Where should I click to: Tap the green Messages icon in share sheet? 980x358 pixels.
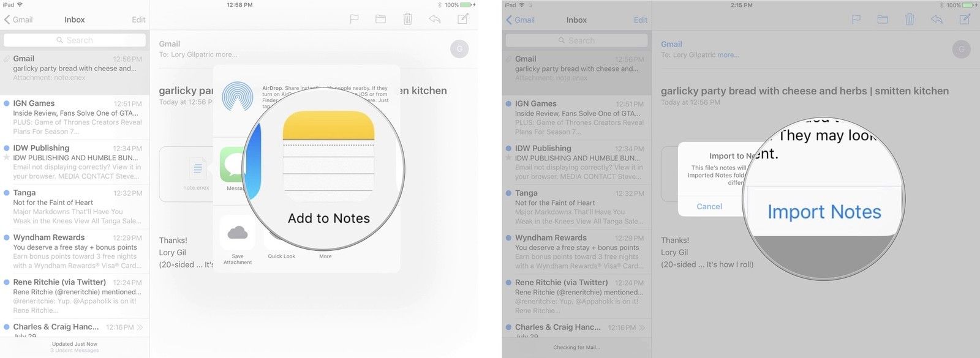pos(233,164)
